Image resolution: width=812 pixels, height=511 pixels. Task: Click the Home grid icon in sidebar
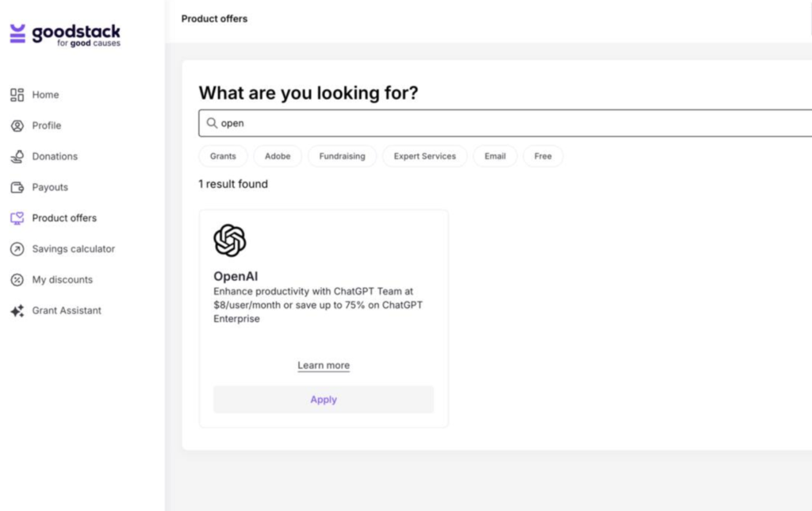click(17, 95)
